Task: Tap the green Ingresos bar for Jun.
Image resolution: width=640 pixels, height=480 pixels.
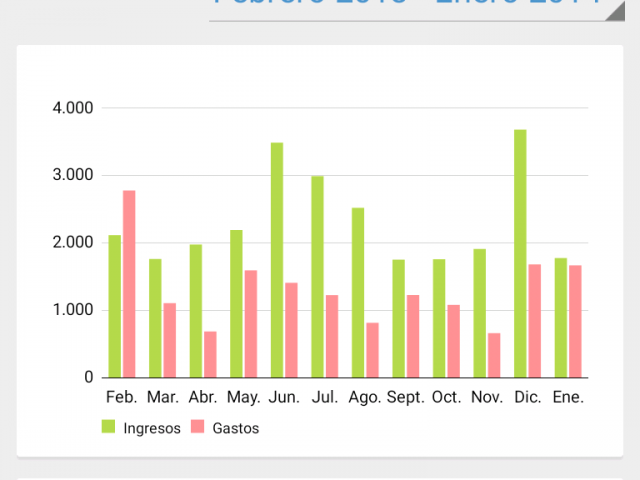Action: [x=277, y=260]
